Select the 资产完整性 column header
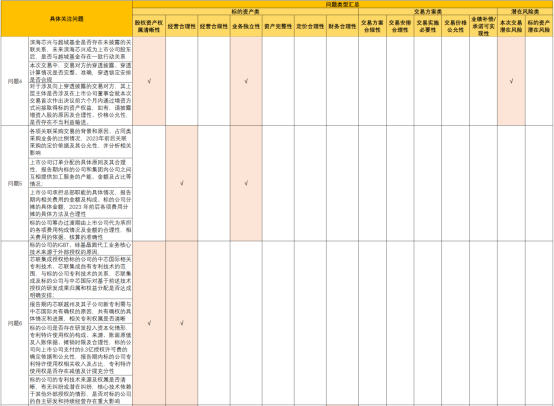This screenshot has height=406, width=554. pos(278,26)
